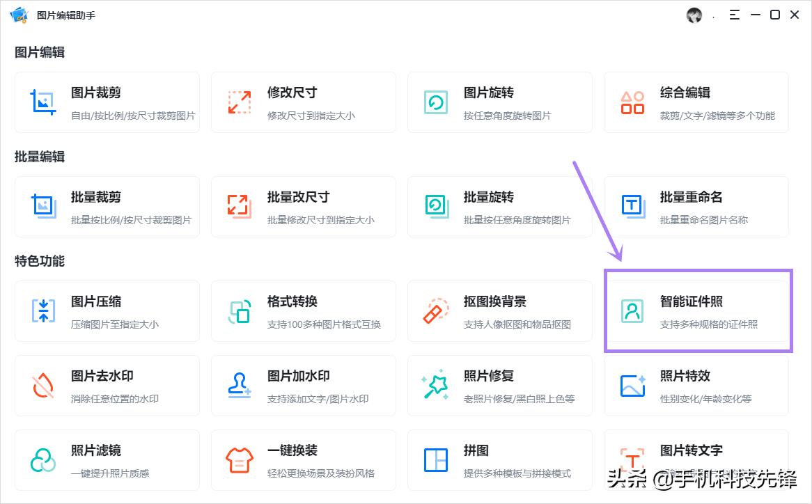812x504 pixels.
Task: Select the 智能证件照 ID photo icon
Action: tap(632, 311)
